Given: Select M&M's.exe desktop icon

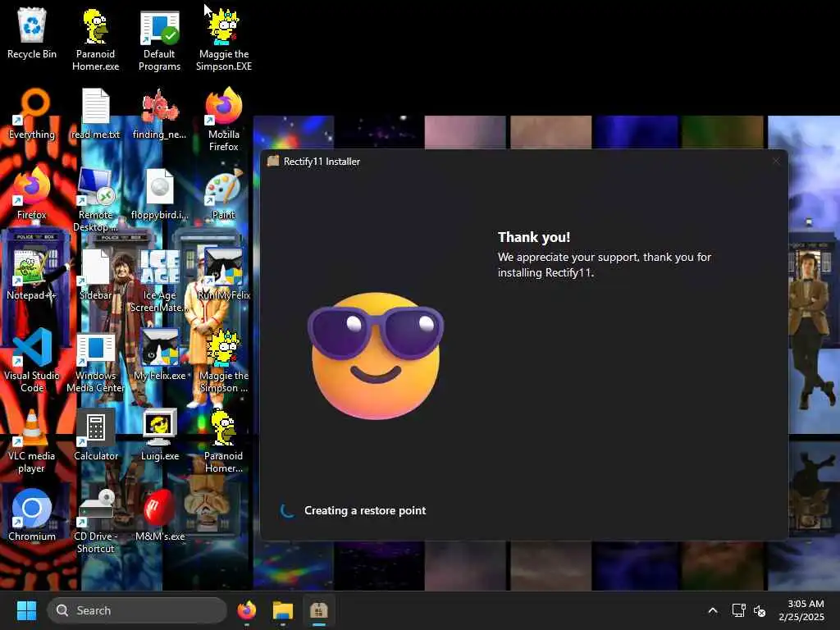Looking at the screenshot, I should [159, 516].
